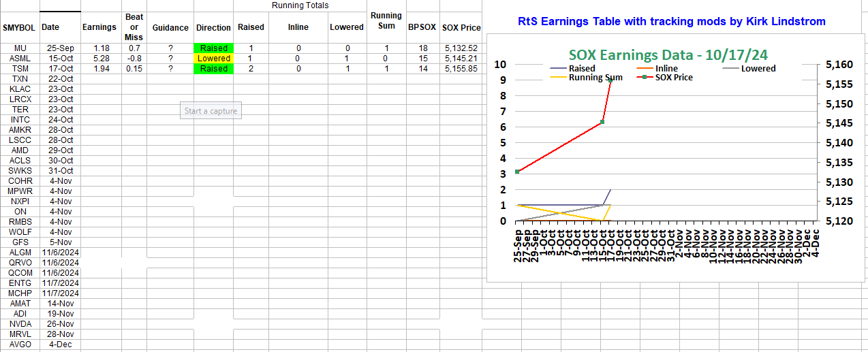Click the "Running Totals" heading
This screenshot has height=352, width=868.
coord(300,5)
